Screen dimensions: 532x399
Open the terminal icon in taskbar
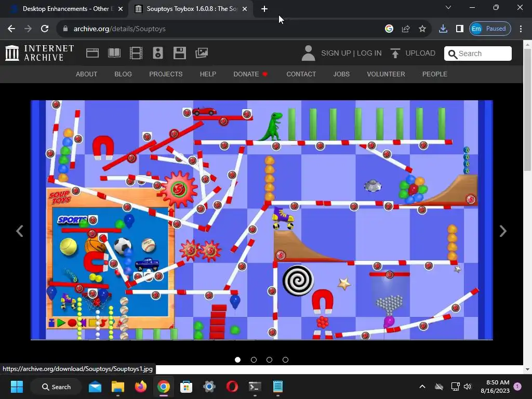(x=255, y=387)
